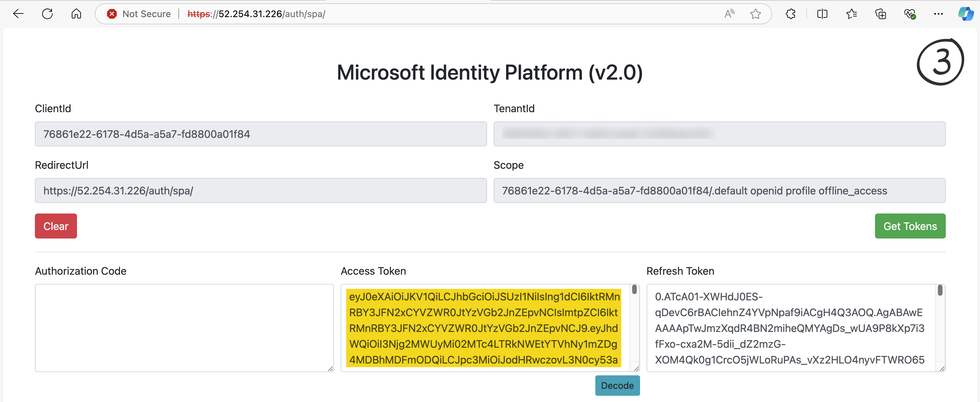The height and width of the screenshot is (402, 980).
Task: Click the ClientId label
Action: (x=53, y=109)
